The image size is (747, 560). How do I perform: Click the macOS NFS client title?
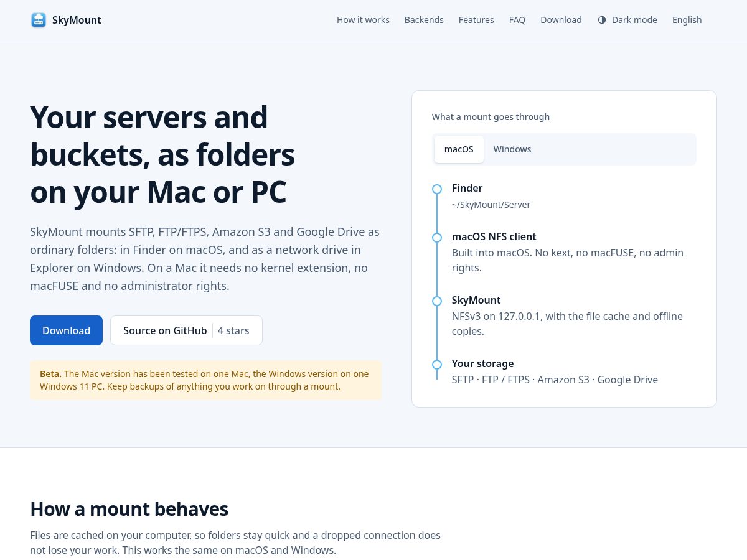click(x=494, y=236)
